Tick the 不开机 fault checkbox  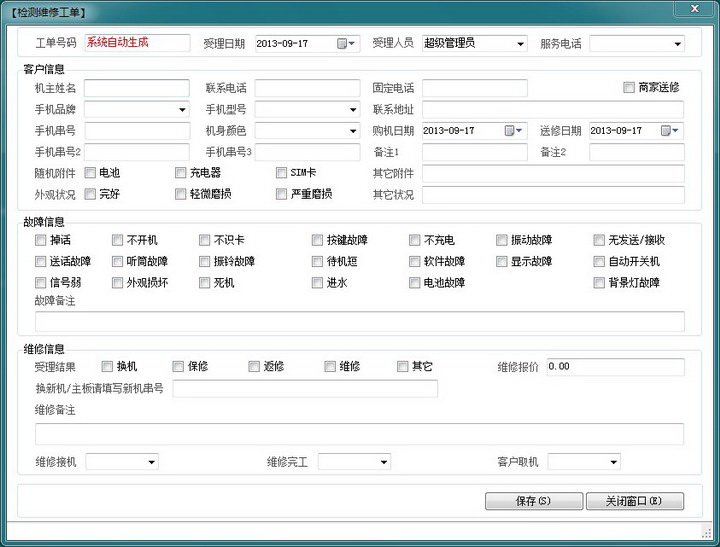tap(117, 240)
